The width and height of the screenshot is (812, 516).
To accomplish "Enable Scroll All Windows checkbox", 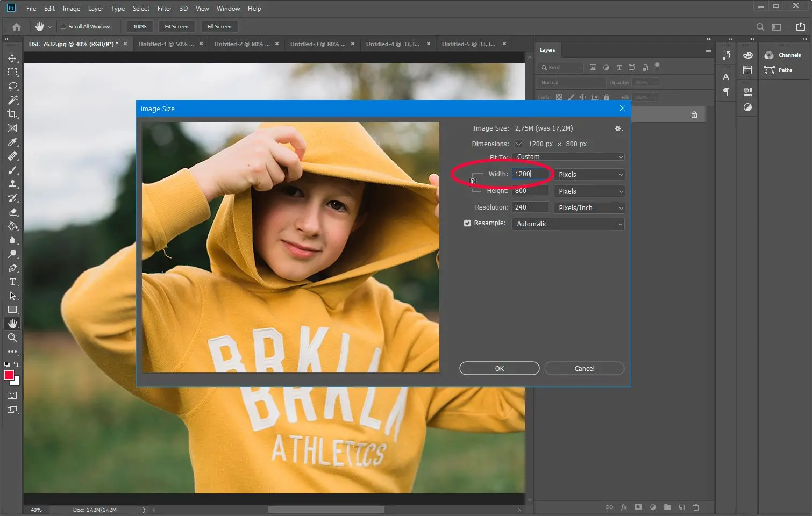I will [63, 26].
